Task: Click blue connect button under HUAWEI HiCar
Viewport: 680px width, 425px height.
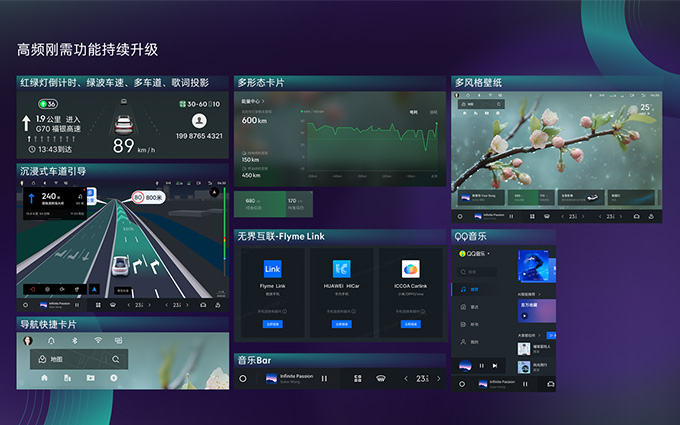Action: point(342,324)
